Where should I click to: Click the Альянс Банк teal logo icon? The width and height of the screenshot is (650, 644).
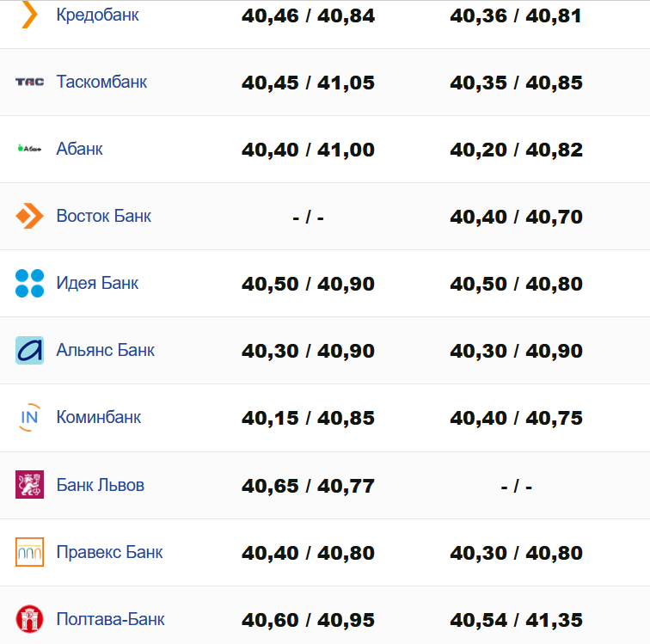coord(29,350)
